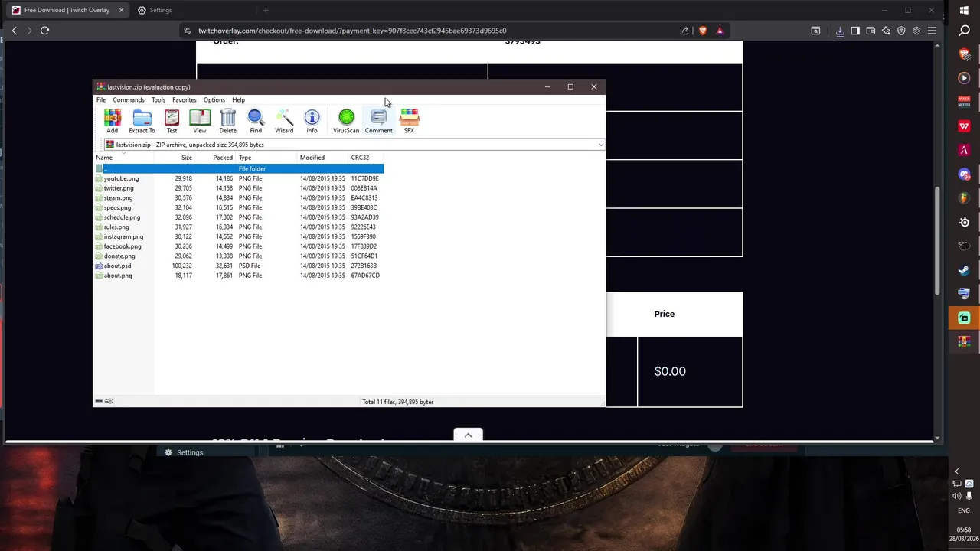Open the WinRAR Help menu
Viewport: 980px width, 551px height.
point(239,100)
